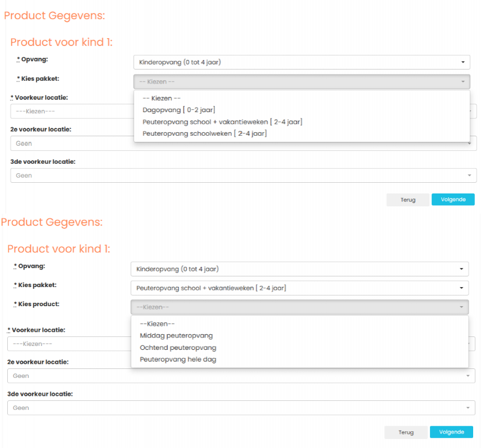Open upper 2e voorkeur locatie Geen field
This screenshot has height=448, width=481.
pyautogui.click(x=72, y=143)
